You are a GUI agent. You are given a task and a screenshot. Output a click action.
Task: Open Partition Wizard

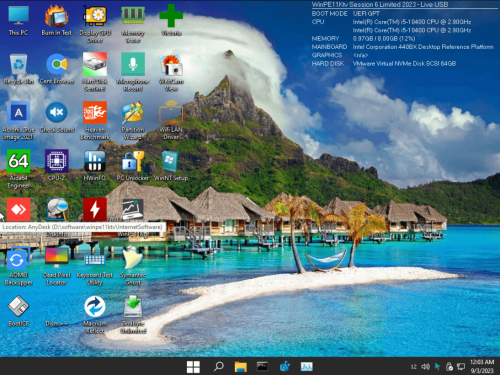click(133, 121)
